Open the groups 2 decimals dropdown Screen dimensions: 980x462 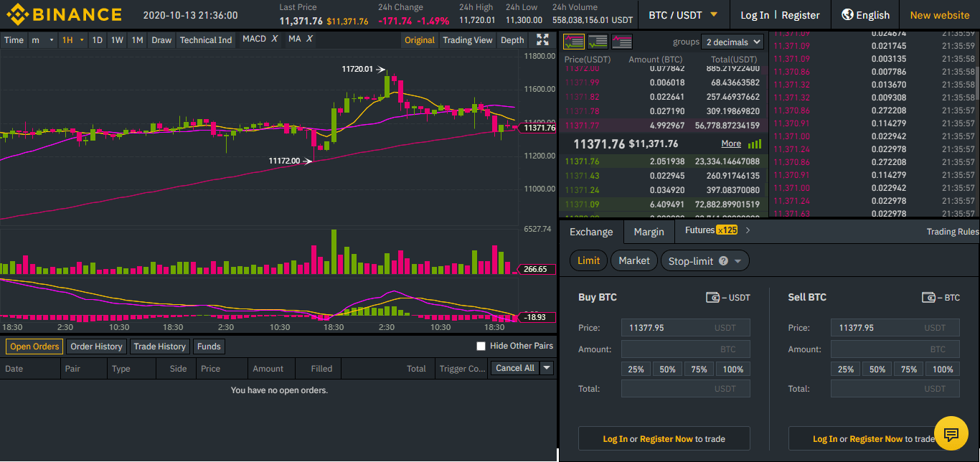coord(732,42)
